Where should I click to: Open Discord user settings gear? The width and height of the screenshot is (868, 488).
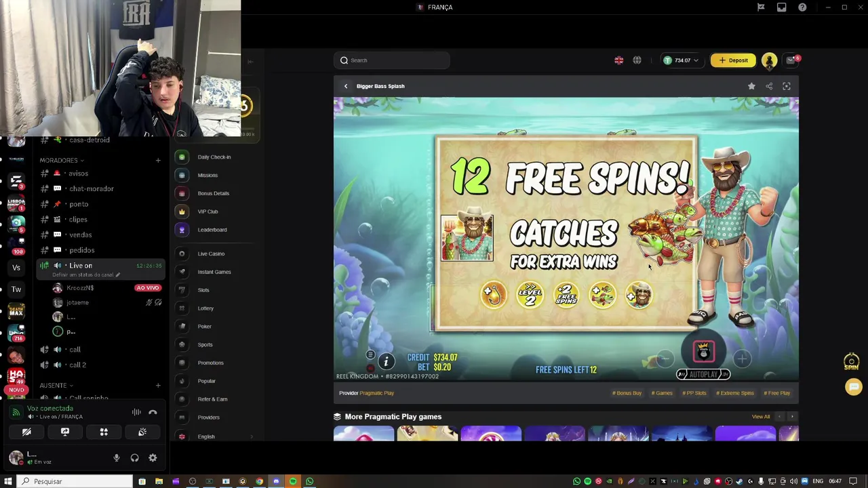coord(153,458)
